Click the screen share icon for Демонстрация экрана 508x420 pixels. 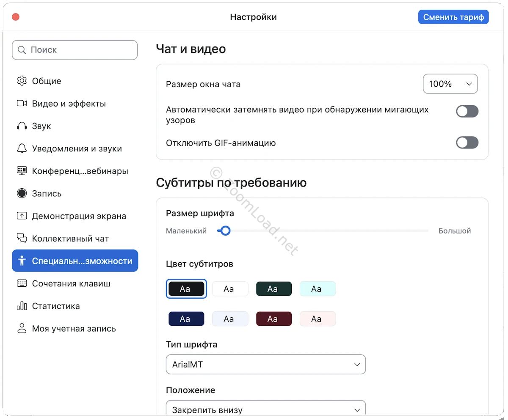[22, 216]
